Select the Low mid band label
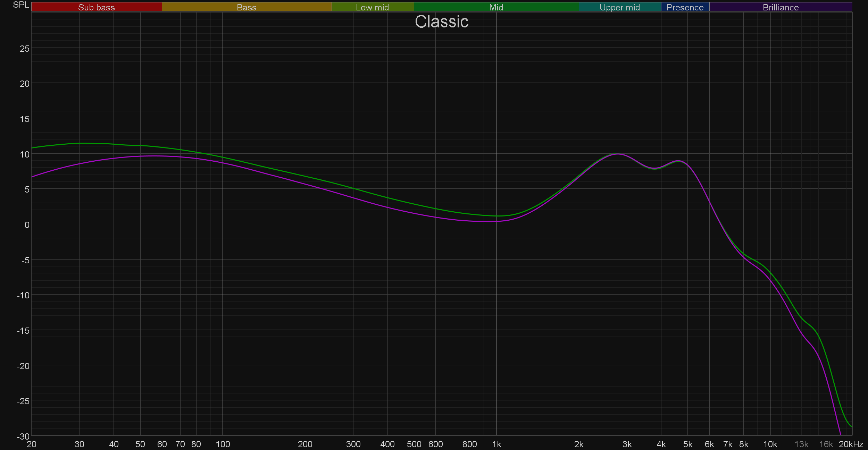This screenshot has width=868, height=450. point(372,7)
